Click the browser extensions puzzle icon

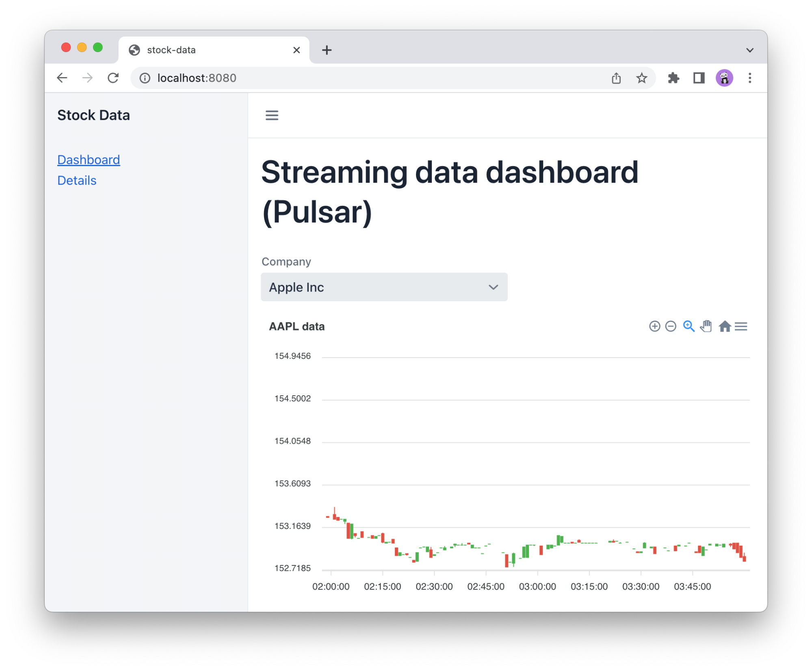673,78
